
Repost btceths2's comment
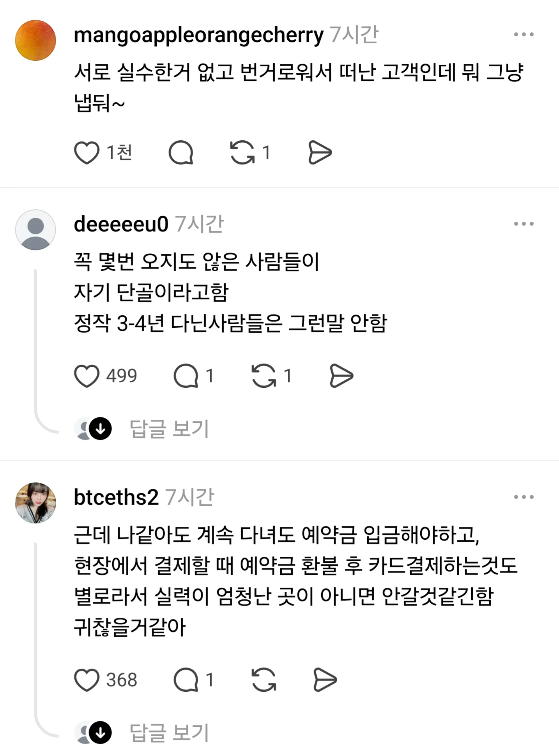point(264,680)
